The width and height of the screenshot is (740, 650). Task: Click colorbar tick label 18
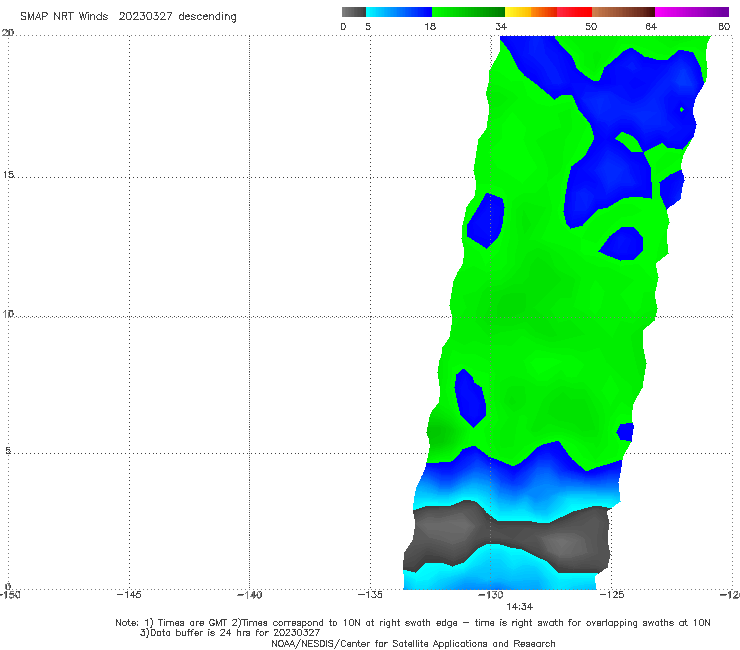pyautogui.click(x=430, y=27)
